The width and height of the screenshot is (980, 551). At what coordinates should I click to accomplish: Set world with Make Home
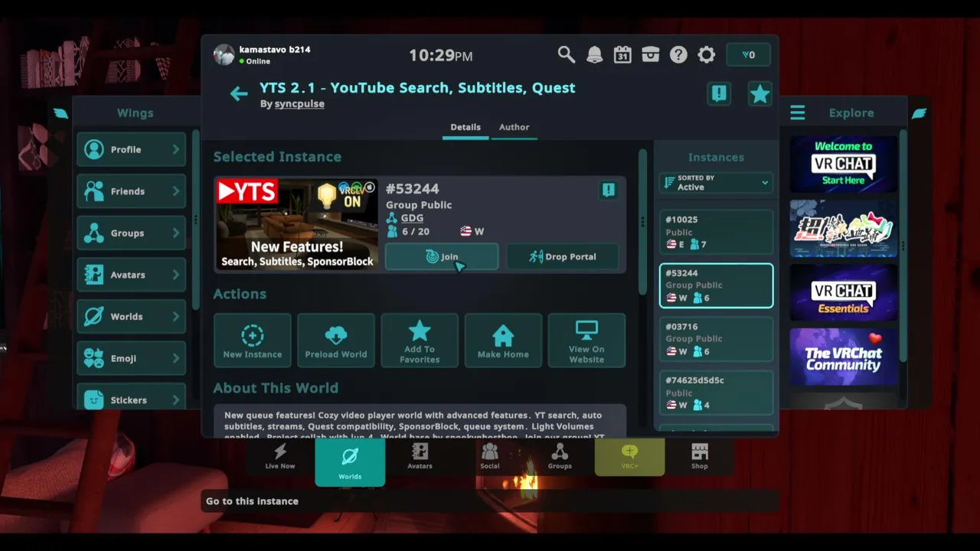click(503, 341)
